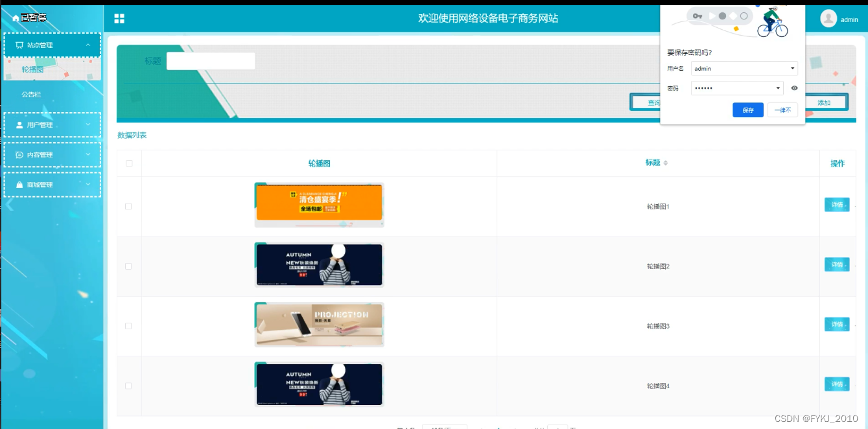Click the 用户管理 person icon
Viewport: 868px width, 429px height.
pos(19,124)
